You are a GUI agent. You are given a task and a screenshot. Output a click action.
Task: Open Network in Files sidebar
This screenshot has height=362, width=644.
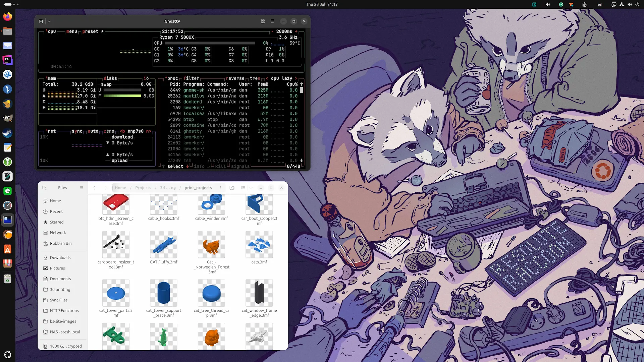63,233
